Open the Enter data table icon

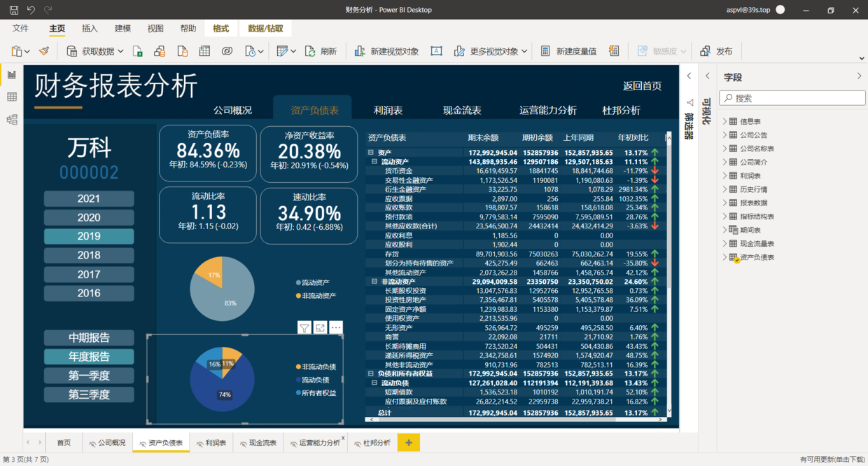tap(204, 51)
